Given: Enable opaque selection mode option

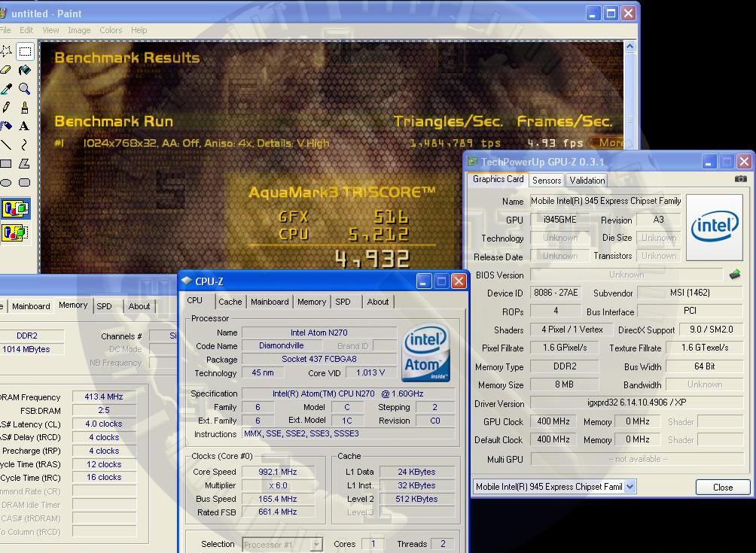Looking at the screenshot, I should 15,209.
